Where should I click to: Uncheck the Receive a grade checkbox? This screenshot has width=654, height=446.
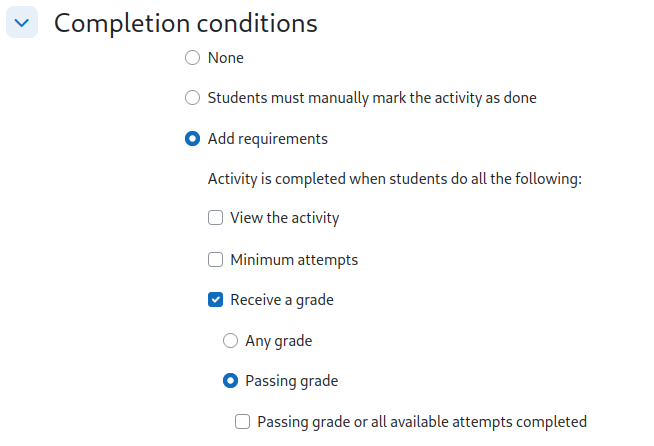point(215,300)
